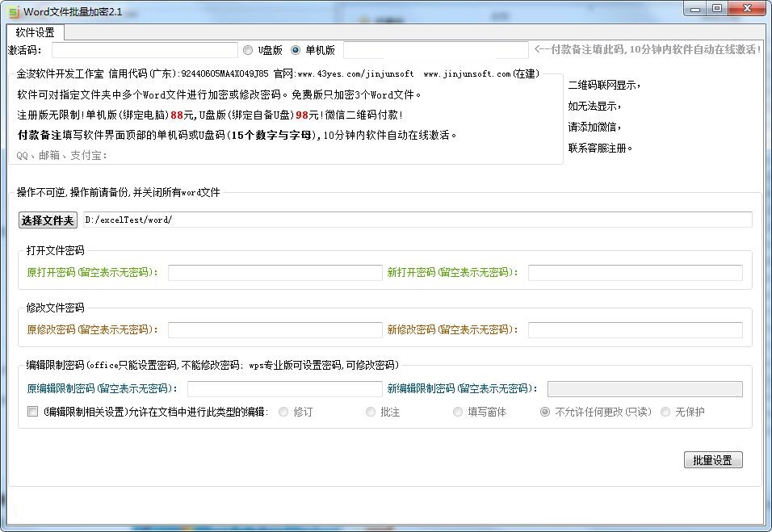Viewport: 772px width, 532px height.
Task: Click the 编辑限制密码 group label
Action: (x=212, y=365)
